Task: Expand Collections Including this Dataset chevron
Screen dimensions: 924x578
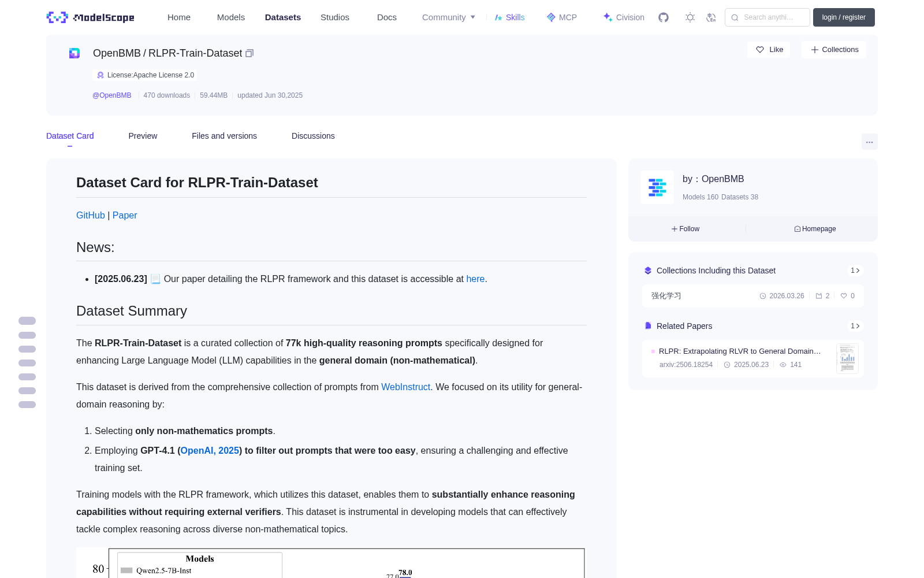Action: (x=855, y=271)
